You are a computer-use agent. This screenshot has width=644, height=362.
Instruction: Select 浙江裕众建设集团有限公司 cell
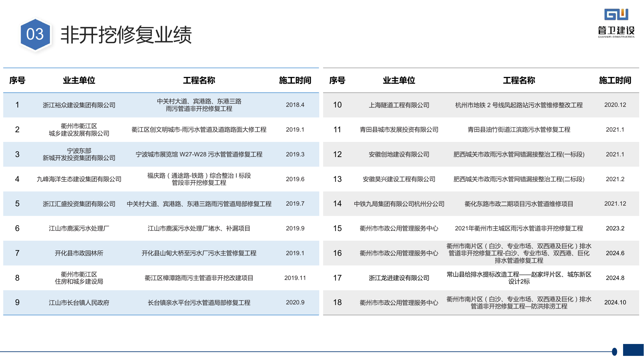[x=79, y=105]
